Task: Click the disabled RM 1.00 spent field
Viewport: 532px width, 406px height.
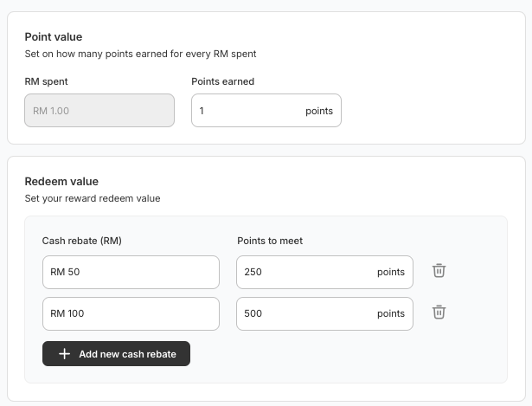Action: 99,111
